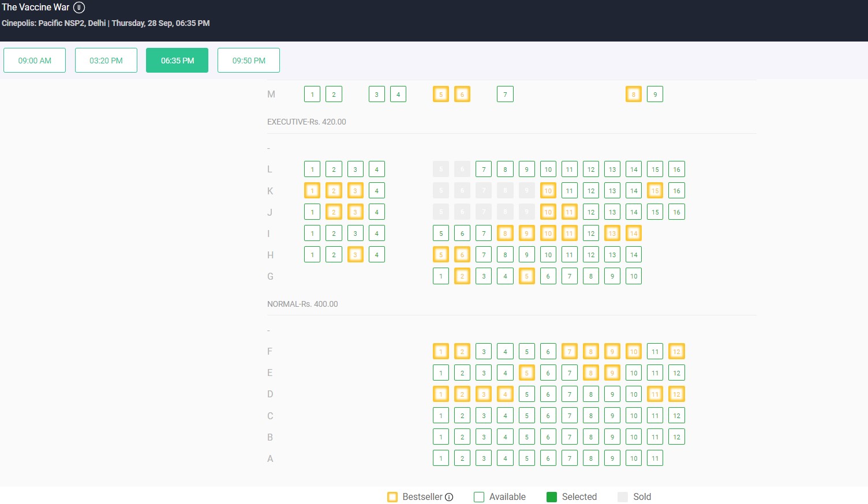The image size is (868, 504).
Task: Pick seat 12 in row E
Action: coord(676,373)
